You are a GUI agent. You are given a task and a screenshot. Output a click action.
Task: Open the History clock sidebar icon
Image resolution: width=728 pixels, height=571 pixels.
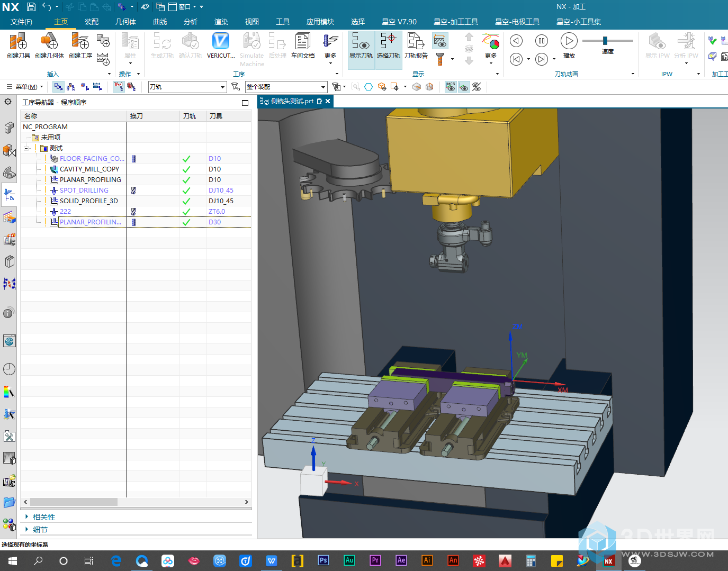[9, 369]
